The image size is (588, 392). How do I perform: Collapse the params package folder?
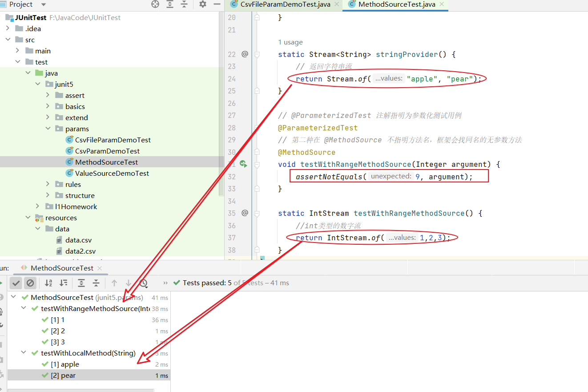point(48,129)
